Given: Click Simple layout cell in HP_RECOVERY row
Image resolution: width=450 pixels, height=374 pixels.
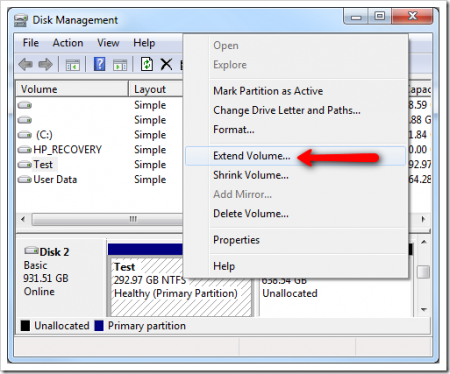Looking at the screenshot, I should point(150,150).
